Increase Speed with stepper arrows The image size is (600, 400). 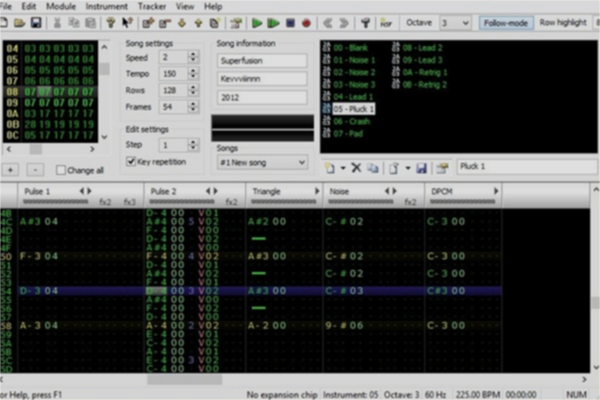tap(193, 57)
